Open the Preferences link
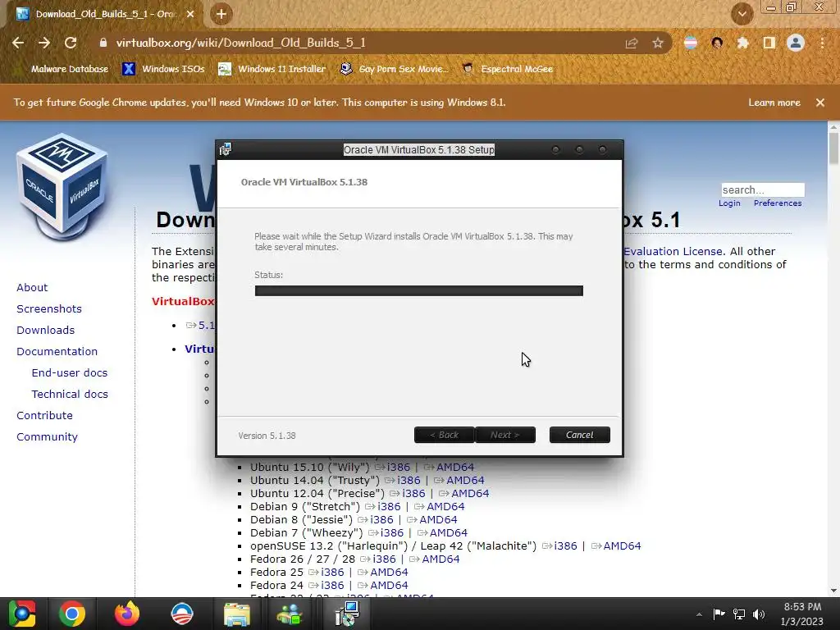Viewport: 840px width, 630px height. [778, 203]
